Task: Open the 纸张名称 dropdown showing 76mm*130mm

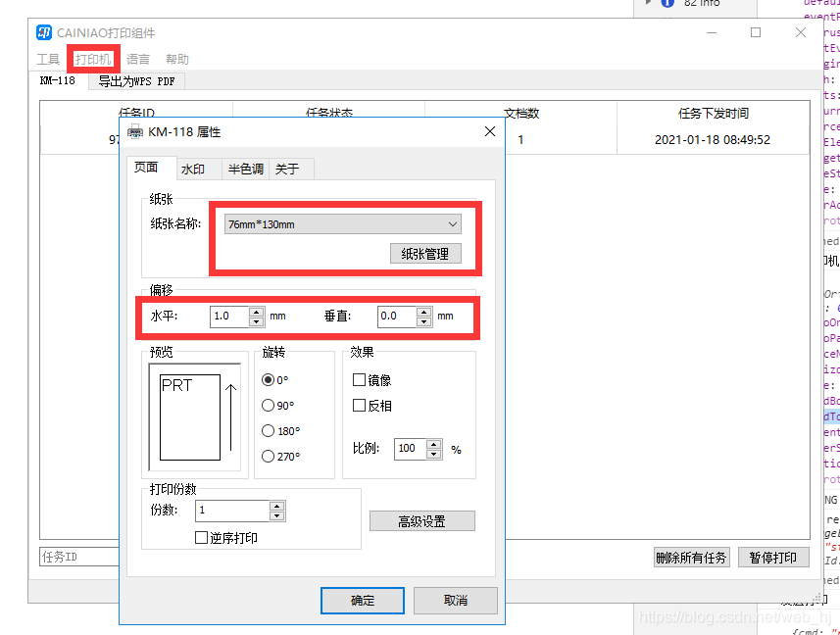Action: [342, 224]
